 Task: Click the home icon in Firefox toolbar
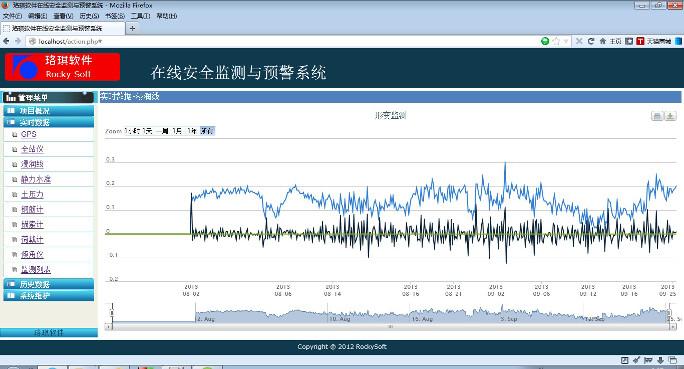tap(603, 41)
